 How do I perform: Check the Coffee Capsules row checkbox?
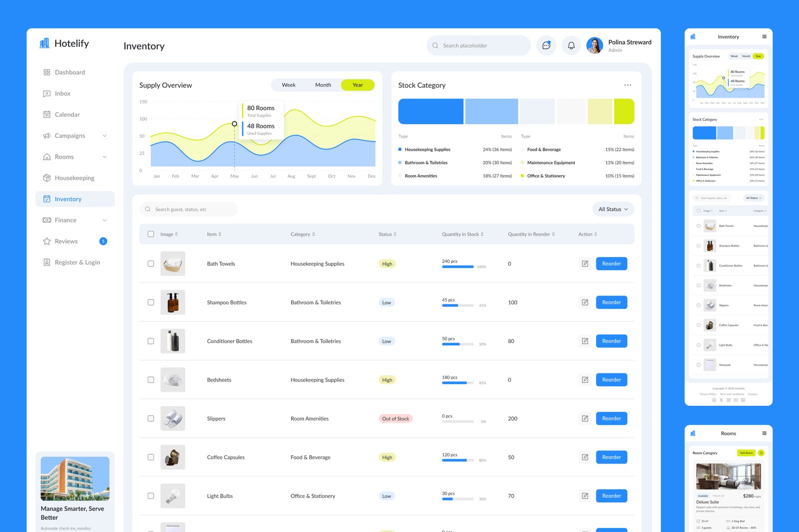pos(150,457)
